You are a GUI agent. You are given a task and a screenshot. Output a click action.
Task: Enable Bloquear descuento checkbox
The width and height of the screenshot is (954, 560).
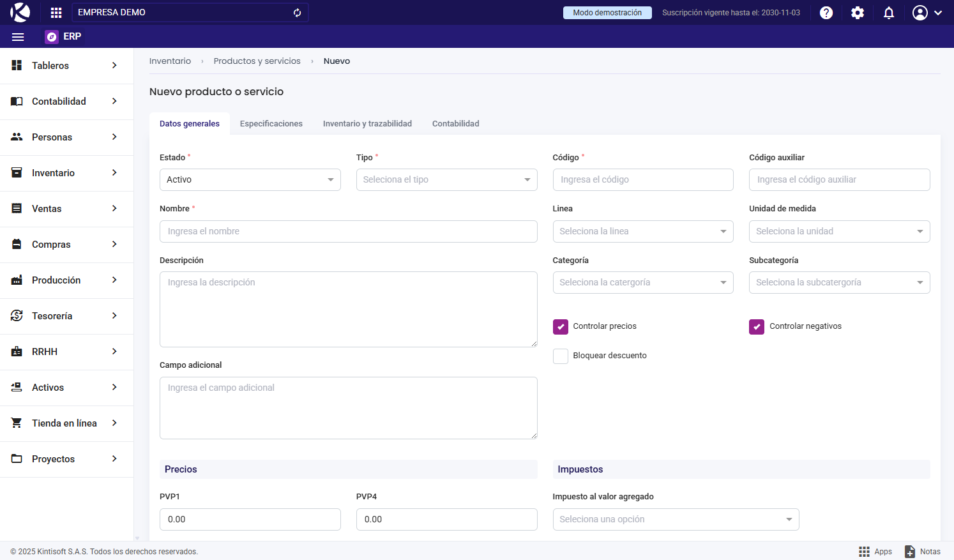coord(561,356)
